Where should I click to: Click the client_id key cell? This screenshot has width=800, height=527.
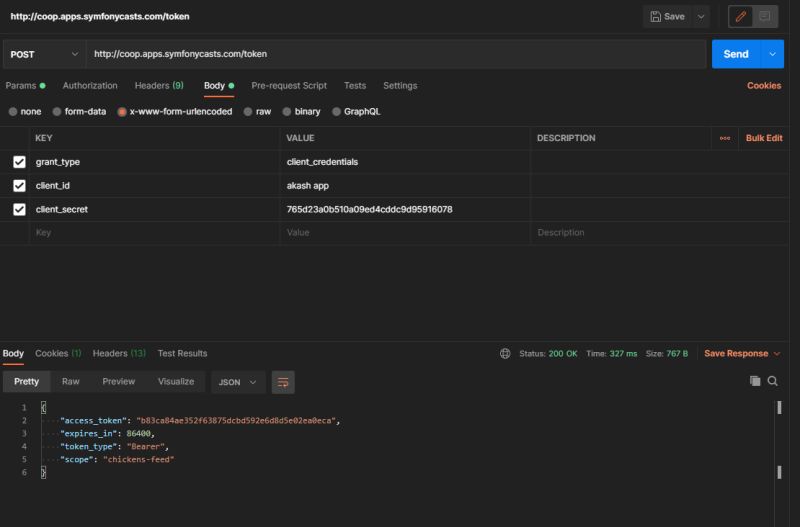pos(155,186)
